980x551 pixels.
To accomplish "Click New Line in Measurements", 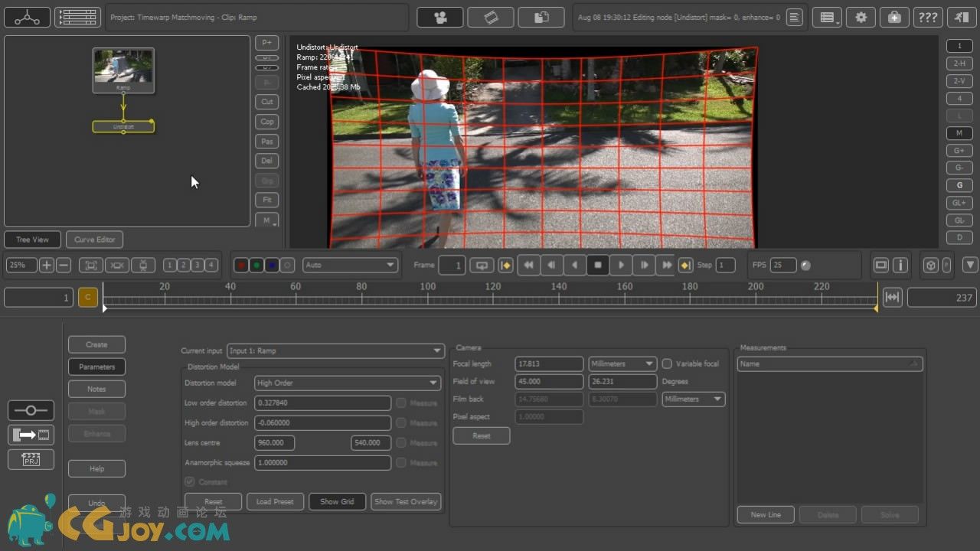I will 766,515.
